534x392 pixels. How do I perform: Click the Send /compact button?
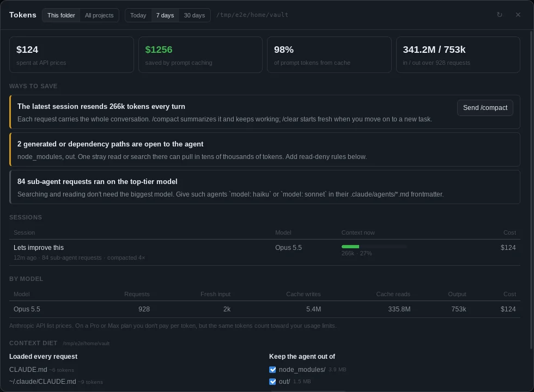coord(485,108)
